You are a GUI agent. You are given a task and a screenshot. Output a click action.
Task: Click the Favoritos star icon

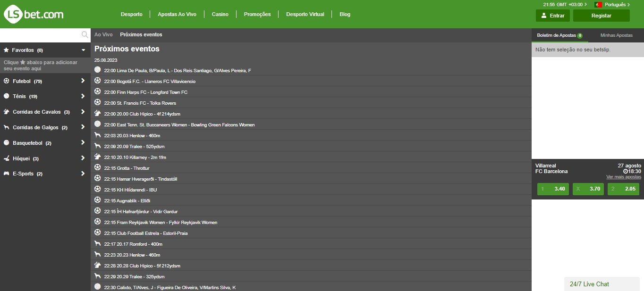pos(6,50)
